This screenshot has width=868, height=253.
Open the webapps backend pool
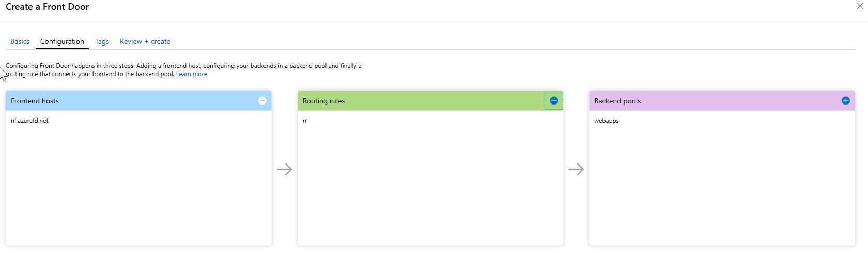tap(607, 121)
